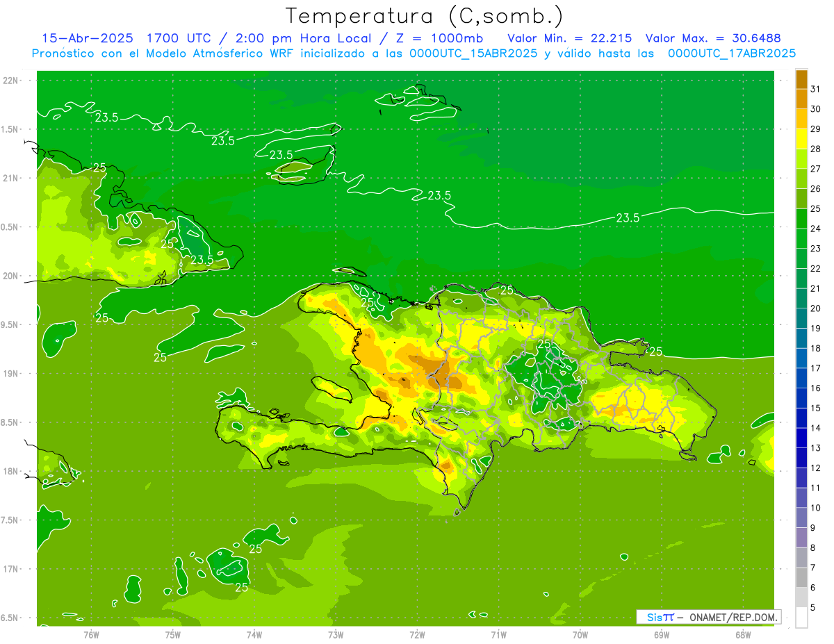The image size is (834, 644).
Task: Click the 69W longitude axis label
Action: tap(662, 635)
